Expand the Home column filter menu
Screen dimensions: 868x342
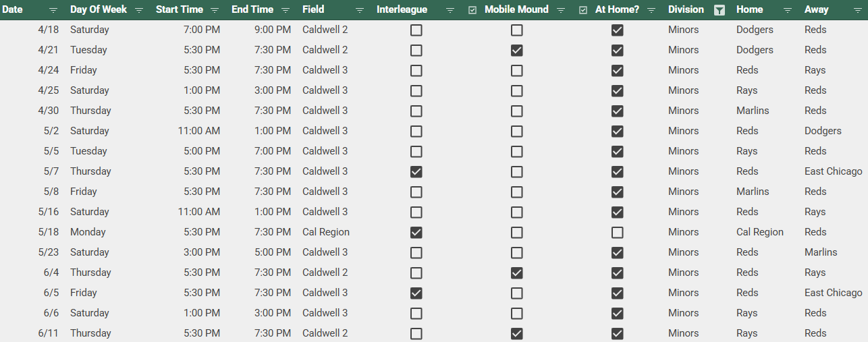pyautogui.click(x=788, y=10)
